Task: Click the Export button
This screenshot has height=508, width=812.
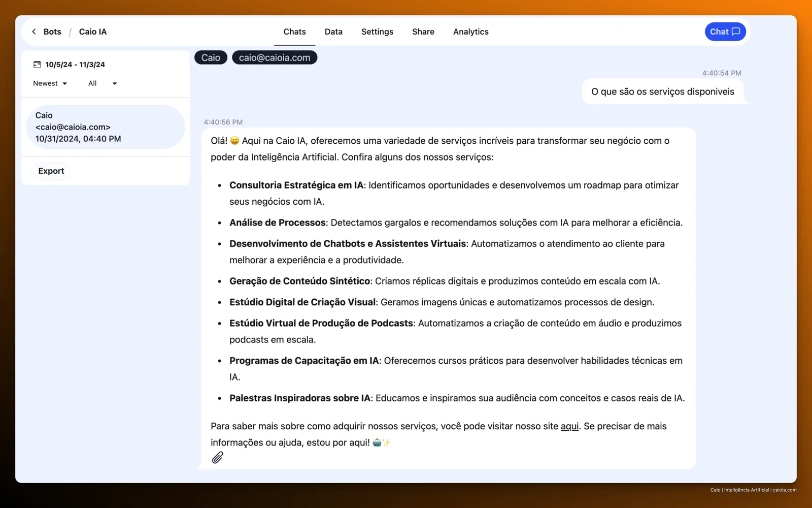Action: tap(51, 171)
